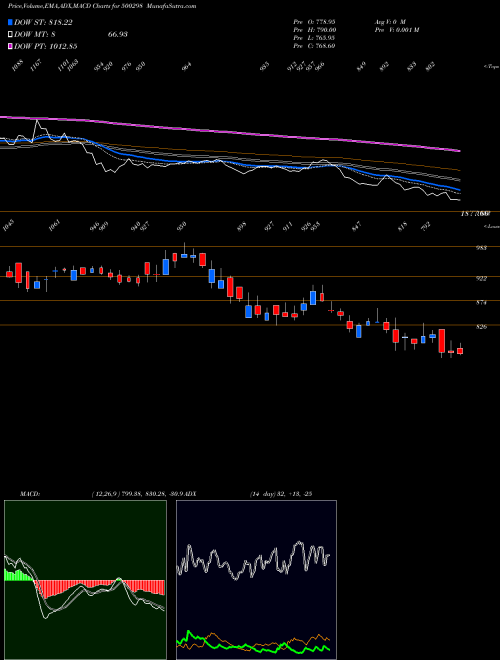The image size is (500, 660).
Task: Select the 'Pre L: 765.95' low value
Action: (314, 38)
